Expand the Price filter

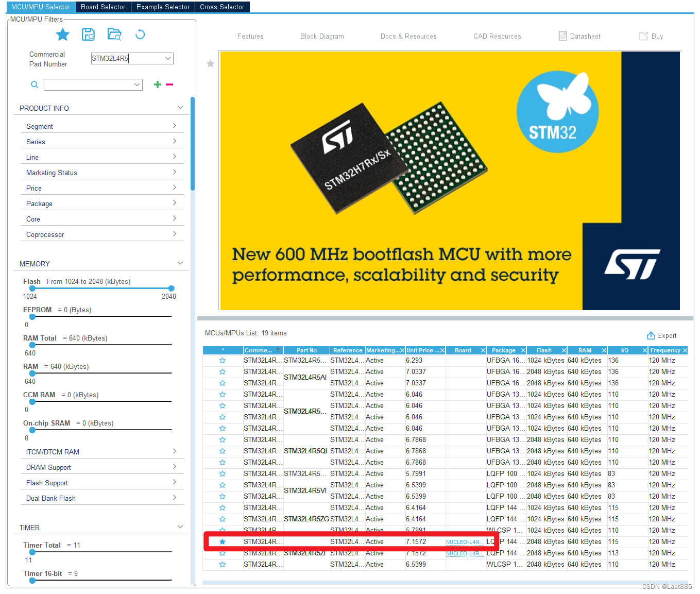point(174,188)
